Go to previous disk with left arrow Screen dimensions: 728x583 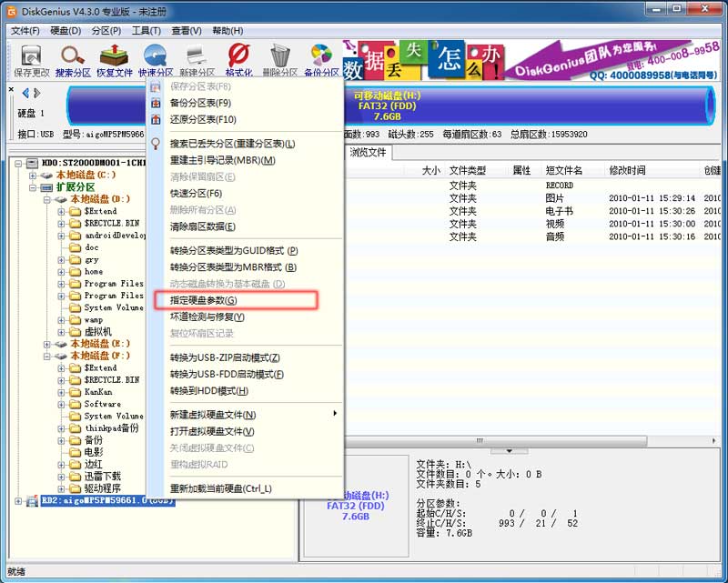point(25,93)
